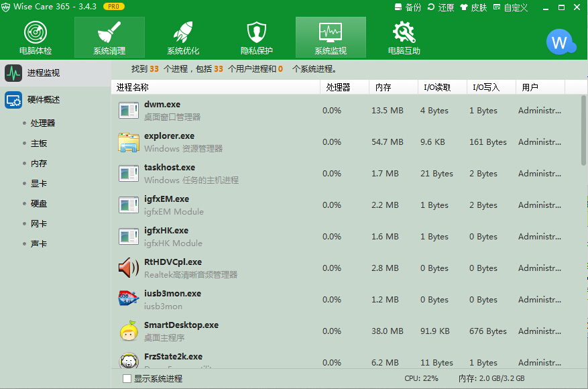Viewport: 588px width, 389px height.
Task: Sort by 内存 column header
Action: [394, 87]
